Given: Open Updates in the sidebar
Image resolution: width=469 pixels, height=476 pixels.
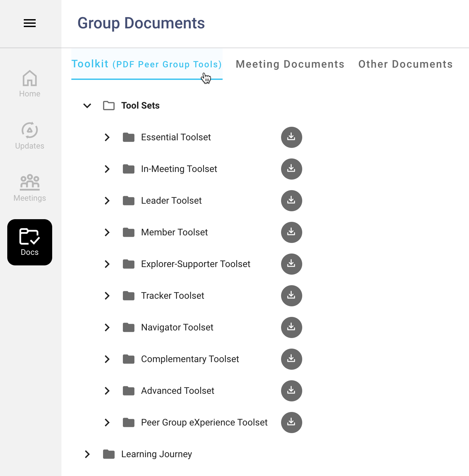Looking at the screenshot, I should point(30,136).
